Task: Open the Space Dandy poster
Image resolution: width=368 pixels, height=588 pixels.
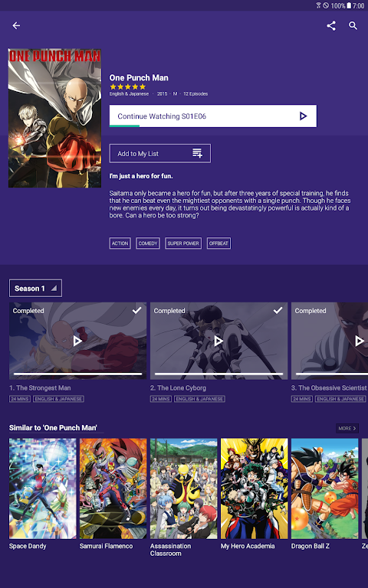Action: point(42,488)
